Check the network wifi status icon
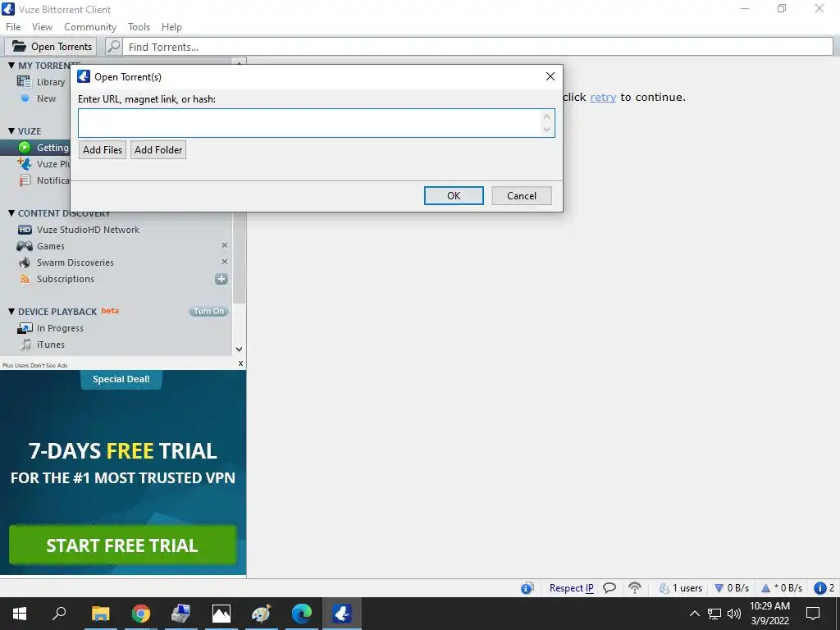This screenshot has height=630, width=840. 635,587
